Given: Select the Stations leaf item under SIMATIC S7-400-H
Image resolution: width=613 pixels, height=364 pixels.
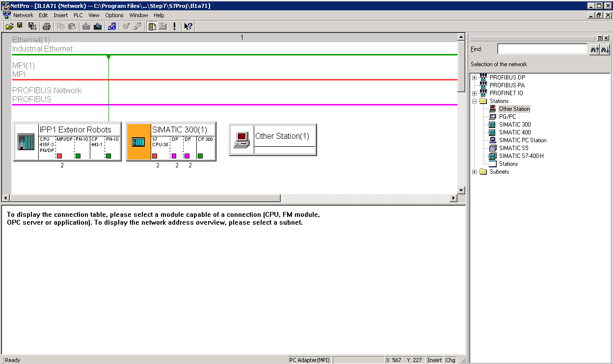Looking at the screenshot, I should (x=508, y=164).
